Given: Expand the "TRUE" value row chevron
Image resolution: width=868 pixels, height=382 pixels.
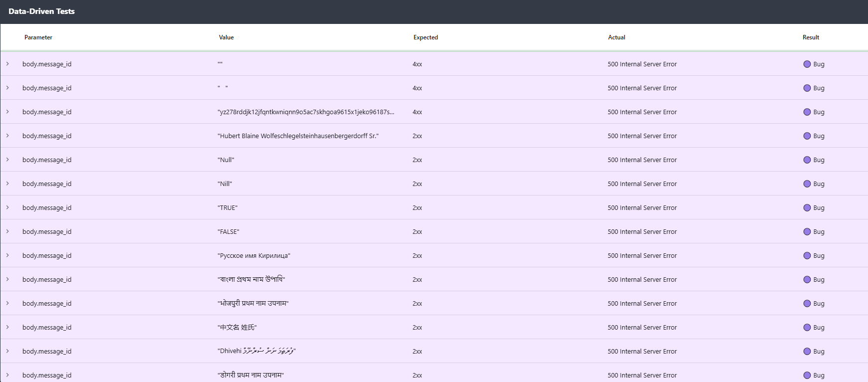Looking at the screenshot, I should point(7,207).
